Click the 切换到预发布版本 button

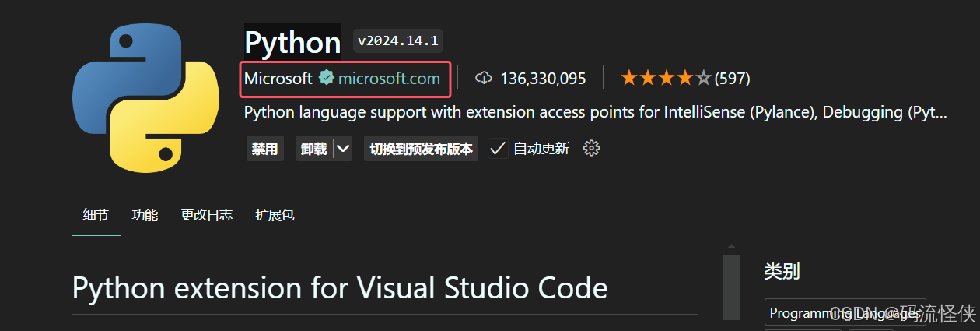click(421, 148)
